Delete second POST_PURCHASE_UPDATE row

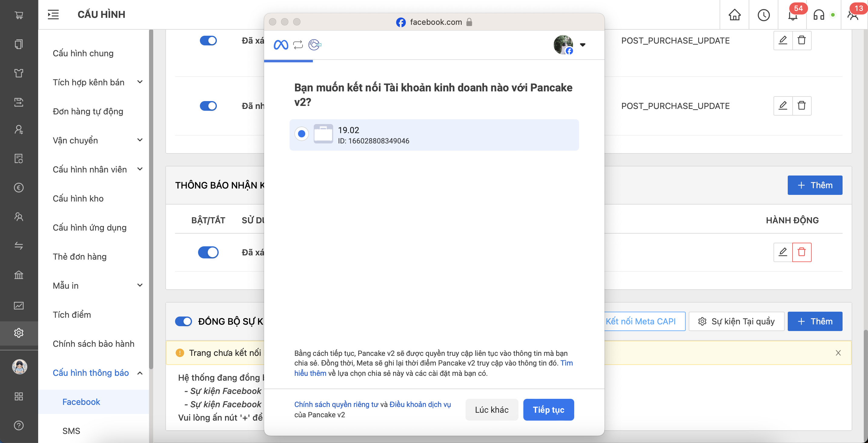(802, 106)
